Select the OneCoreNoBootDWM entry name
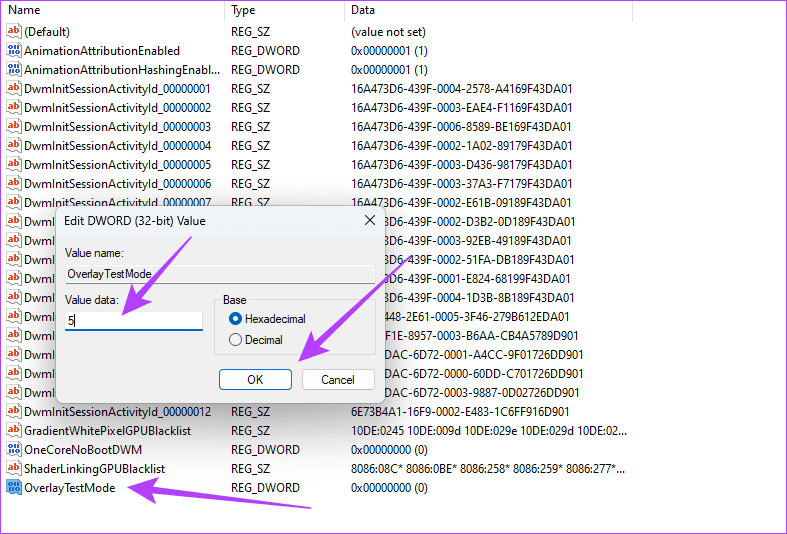This screenshot has width=787, height=534. 83,449
